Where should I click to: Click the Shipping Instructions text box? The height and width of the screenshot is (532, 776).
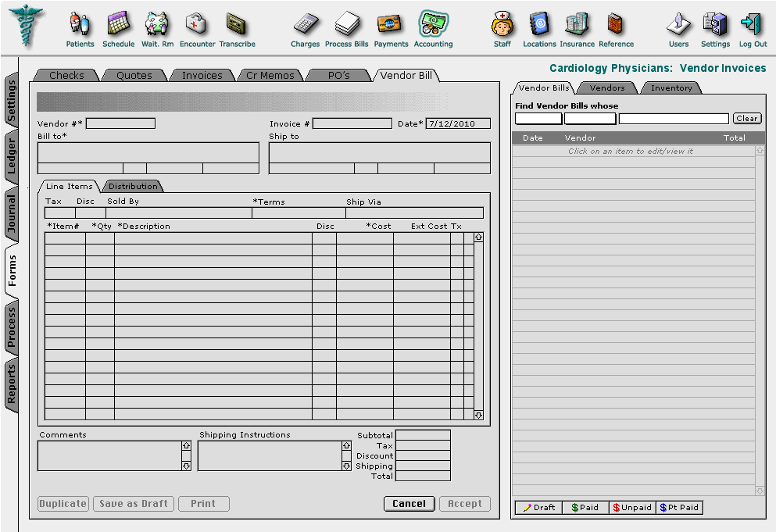270,455
